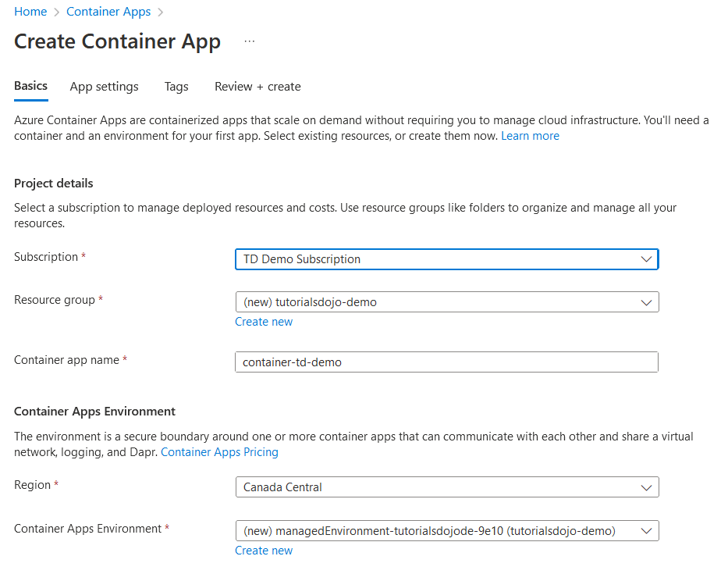Click the chevron arrow in the Container Apps Environment field

pyautogui.click(x=645, y=531)
